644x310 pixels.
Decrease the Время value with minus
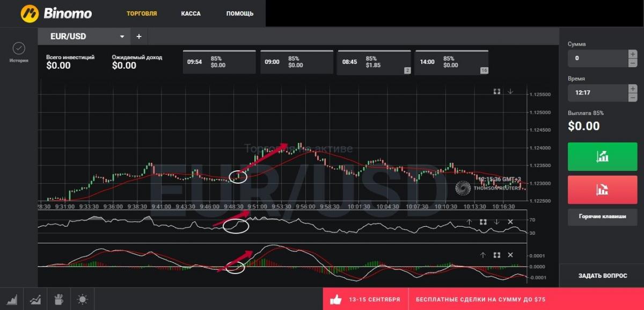pos(633,97)
